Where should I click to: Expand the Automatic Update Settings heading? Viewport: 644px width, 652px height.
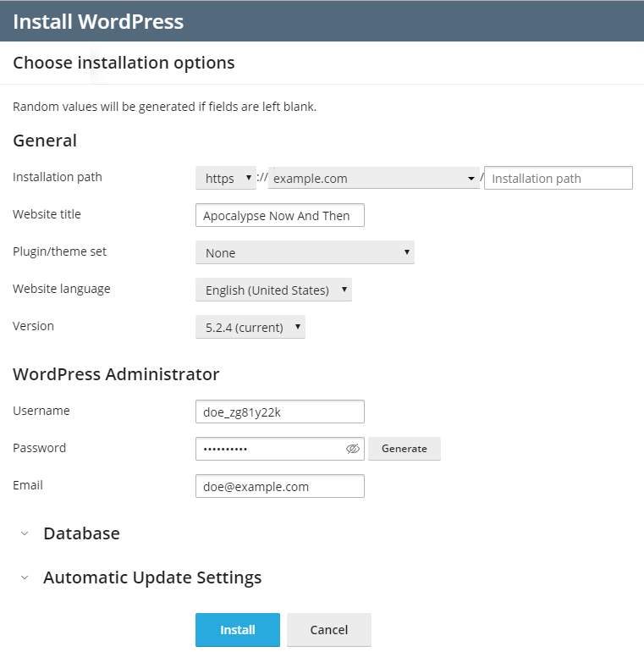click(152, 577)
